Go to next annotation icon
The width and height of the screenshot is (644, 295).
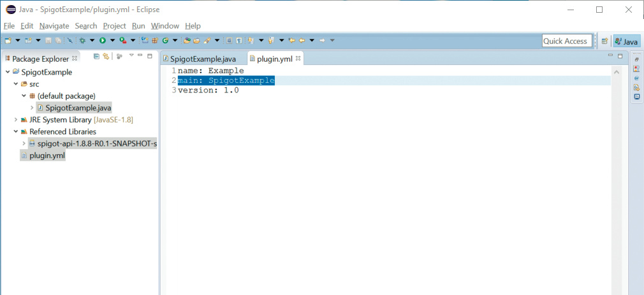(x=251, y=41)
